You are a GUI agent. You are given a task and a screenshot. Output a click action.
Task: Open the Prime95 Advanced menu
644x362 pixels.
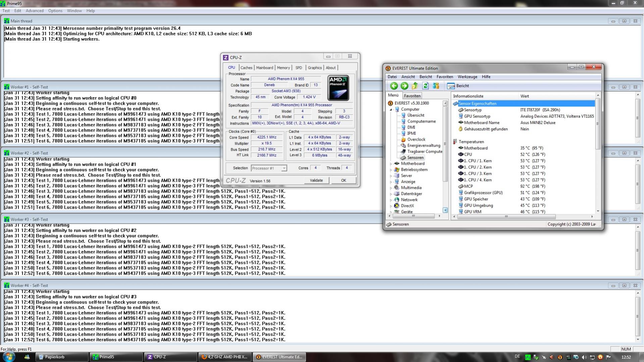35,11
